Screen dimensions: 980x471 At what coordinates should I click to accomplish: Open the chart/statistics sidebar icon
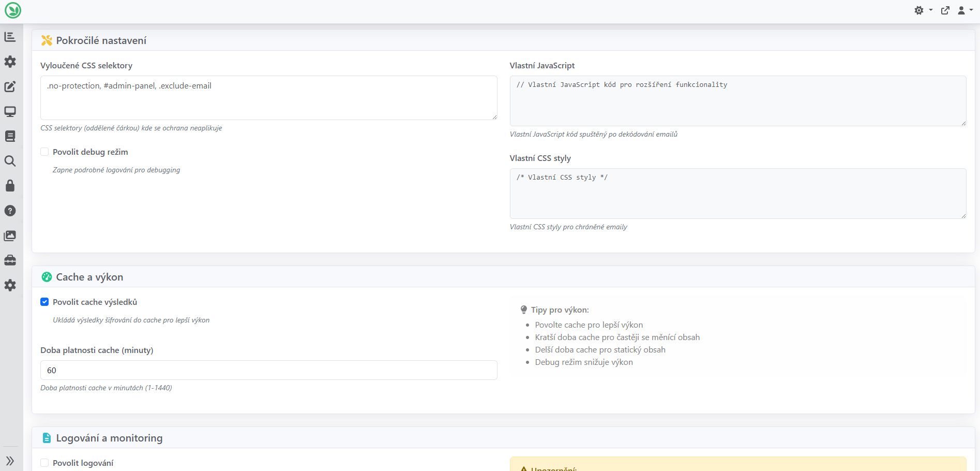(10, 37)
